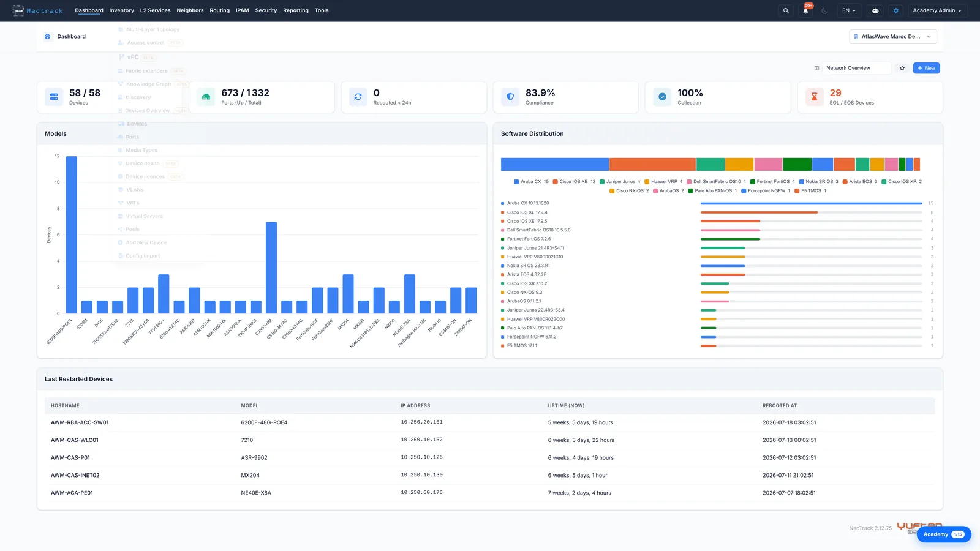Click the 673 / 1332 Ports value
980x551 pixels.
pos(245,93)
